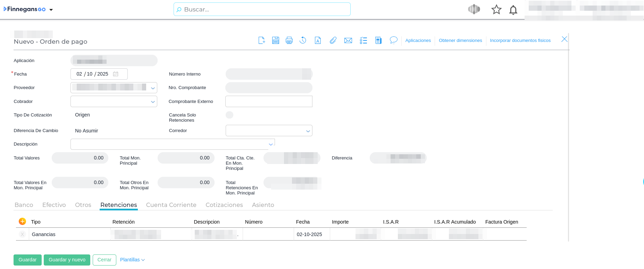Expand the Cobrador dropdown
Screen dimensions: 644x269
[x=153, y=102]
